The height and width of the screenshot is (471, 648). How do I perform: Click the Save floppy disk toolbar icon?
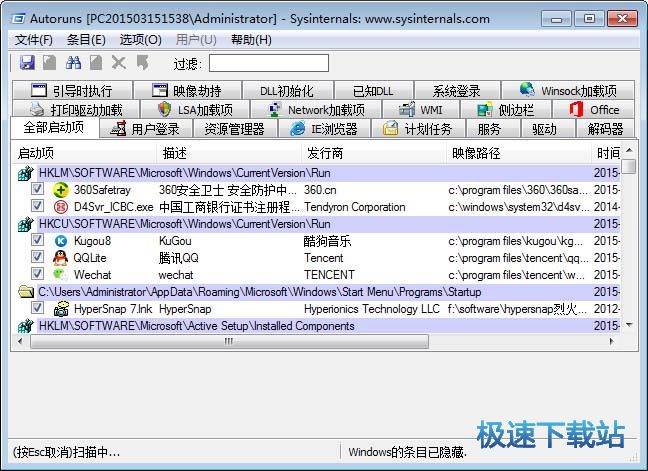(27, 63)
